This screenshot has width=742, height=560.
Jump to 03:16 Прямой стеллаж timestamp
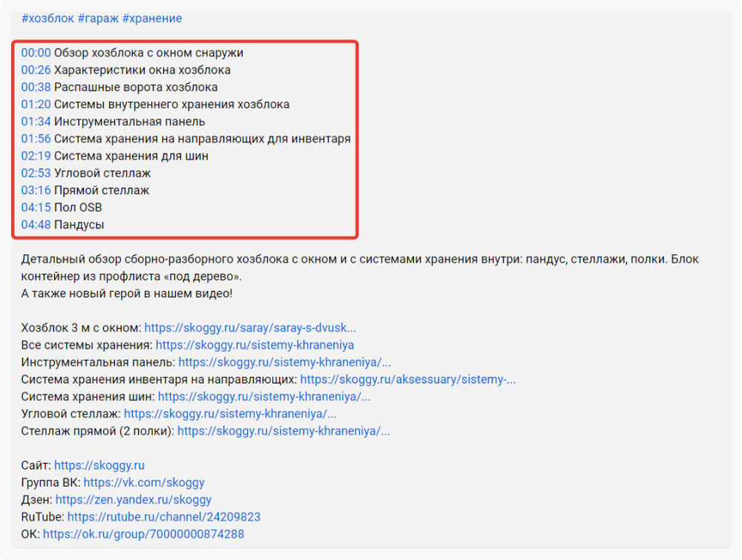[36, 191]
